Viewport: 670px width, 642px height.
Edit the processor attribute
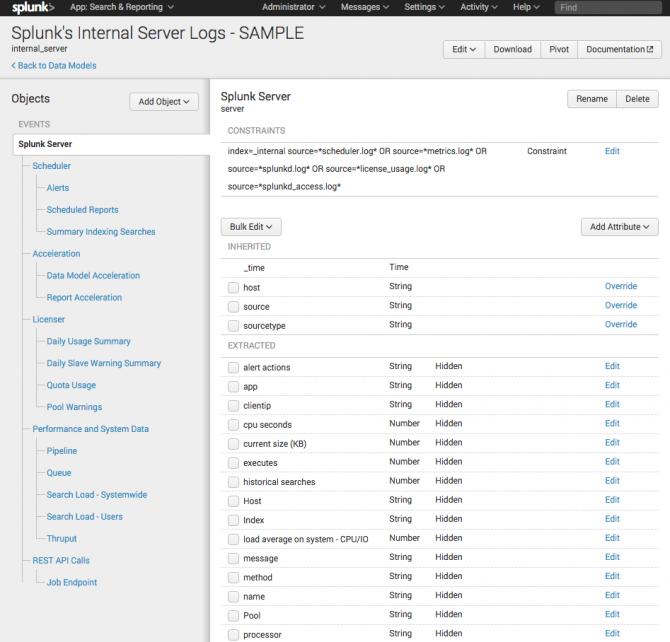612,633
